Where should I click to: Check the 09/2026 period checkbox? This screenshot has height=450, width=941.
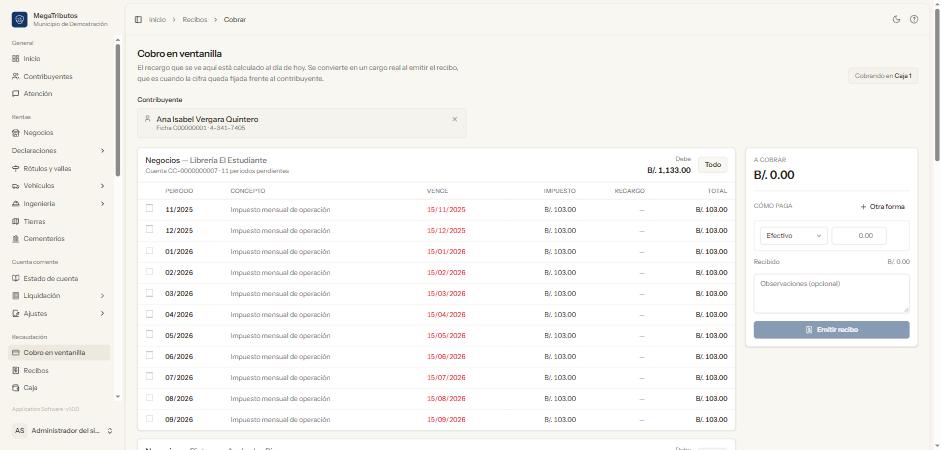pos(149,418)
